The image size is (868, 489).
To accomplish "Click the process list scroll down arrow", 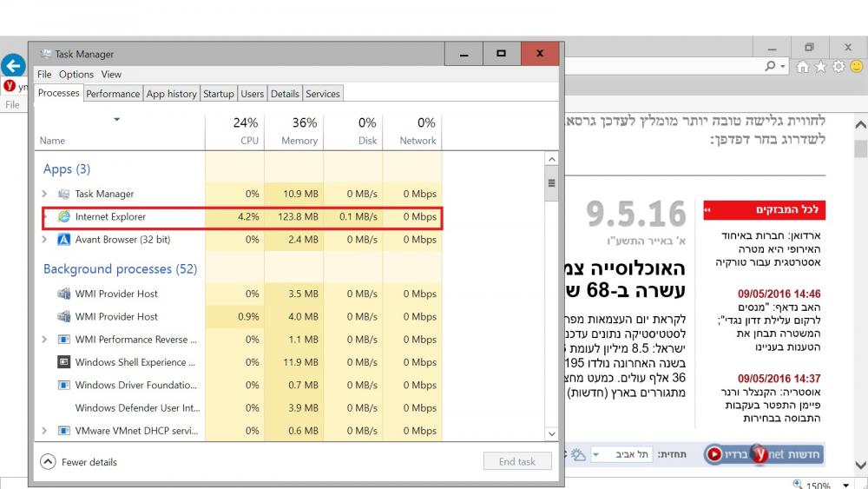I will click(551, 433).
